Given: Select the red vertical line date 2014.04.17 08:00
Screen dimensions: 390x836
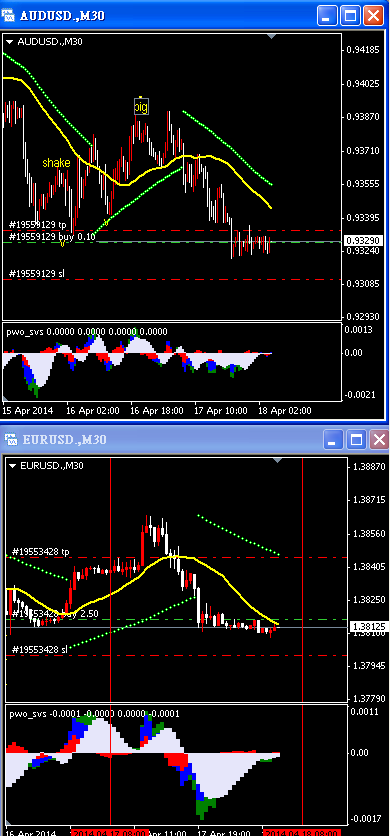Looking at the screenshot, I should pos(109,832).
